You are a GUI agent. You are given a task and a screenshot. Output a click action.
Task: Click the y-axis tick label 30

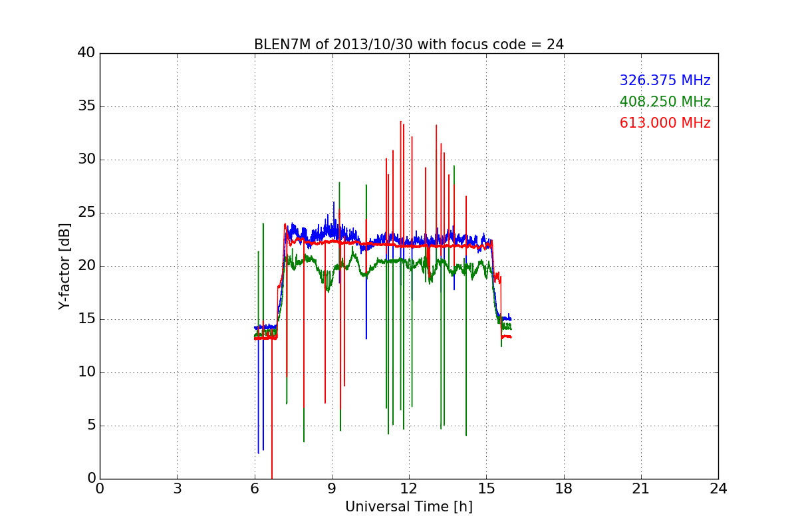(x=86, y=160)
